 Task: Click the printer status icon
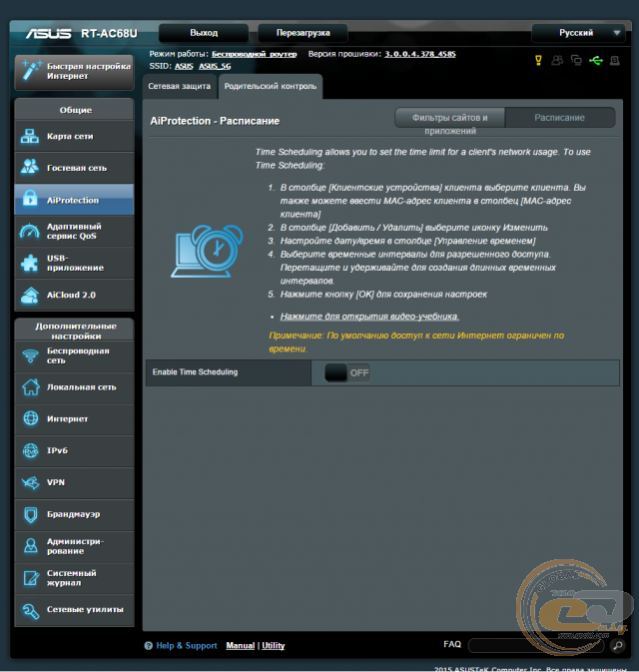click(x=615, y=61)
